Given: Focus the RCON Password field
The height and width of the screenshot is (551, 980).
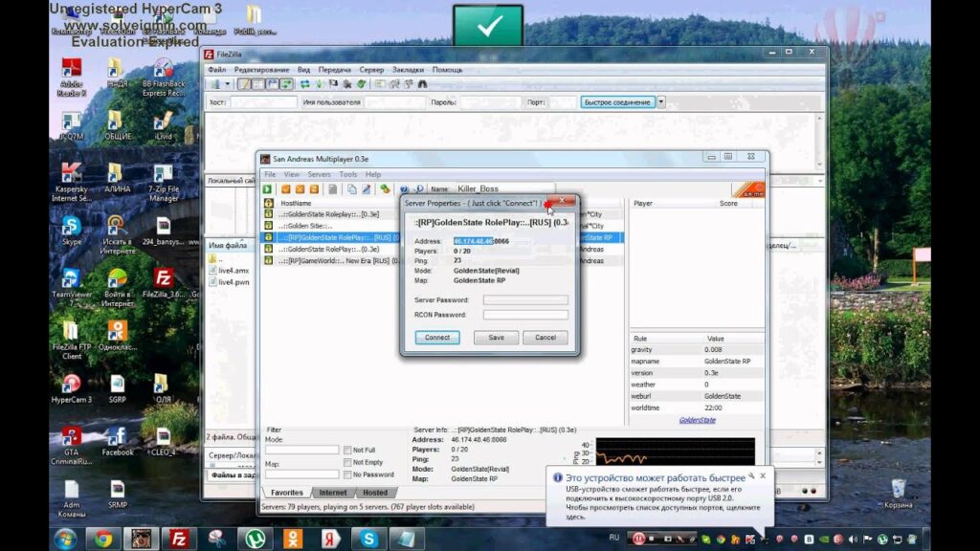Looking at the screenshot, I should point(525,315).
